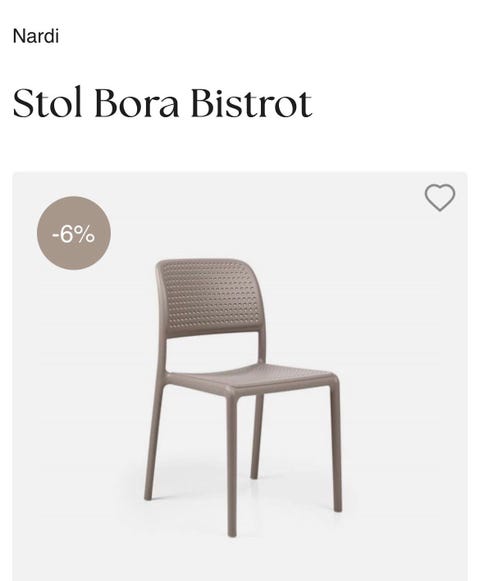The image size is (480, 581).
Task: Click the perforated backrest of the chair
Action: (x=212, y=296)
